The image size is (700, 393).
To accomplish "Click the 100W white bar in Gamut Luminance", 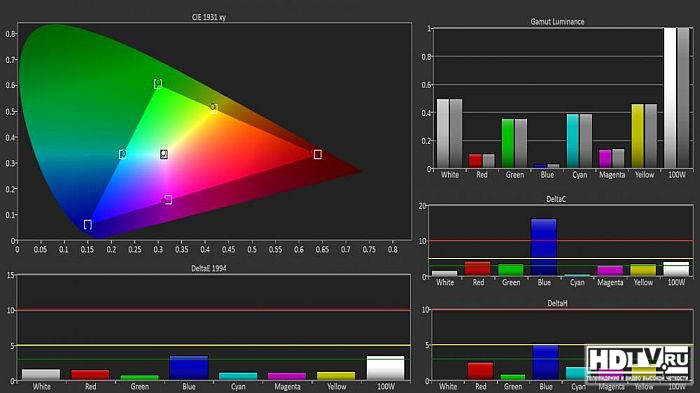I will tap(670, 98).
